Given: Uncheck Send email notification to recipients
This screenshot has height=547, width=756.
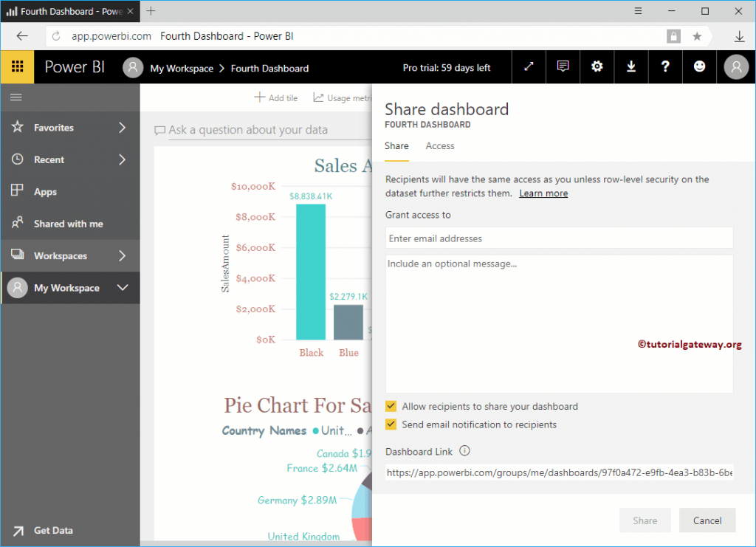Looking at the screenshot, I should (x=391, y=424).
